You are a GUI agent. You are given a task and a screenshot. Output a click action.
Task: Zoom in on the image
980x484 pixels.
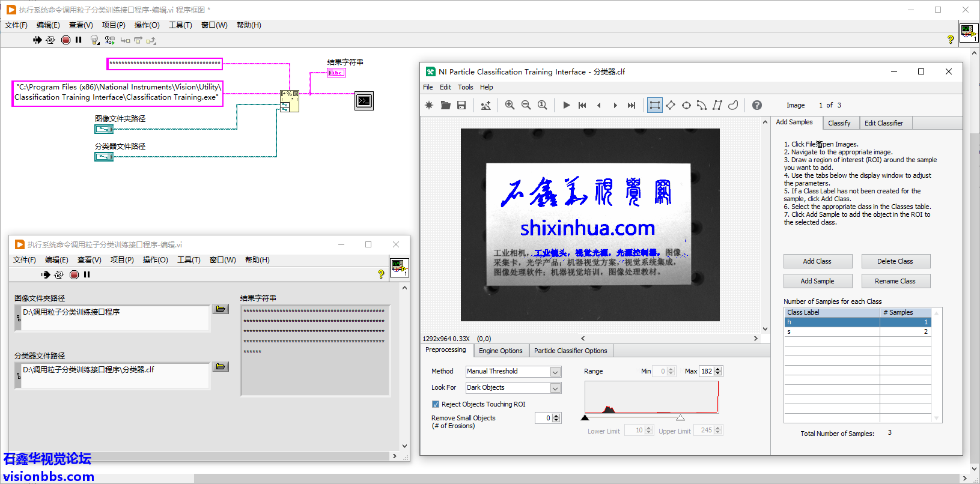(x=510, y=105)
